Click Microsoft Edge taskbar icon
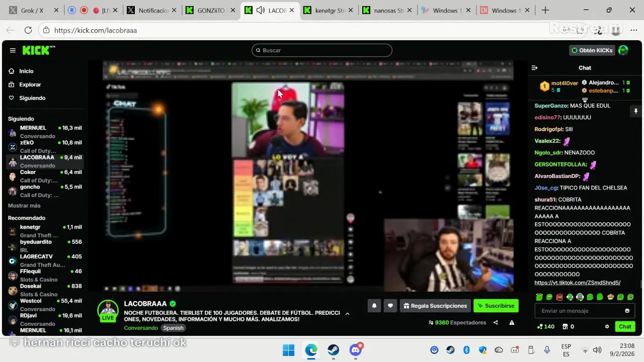 pos(311,350)
